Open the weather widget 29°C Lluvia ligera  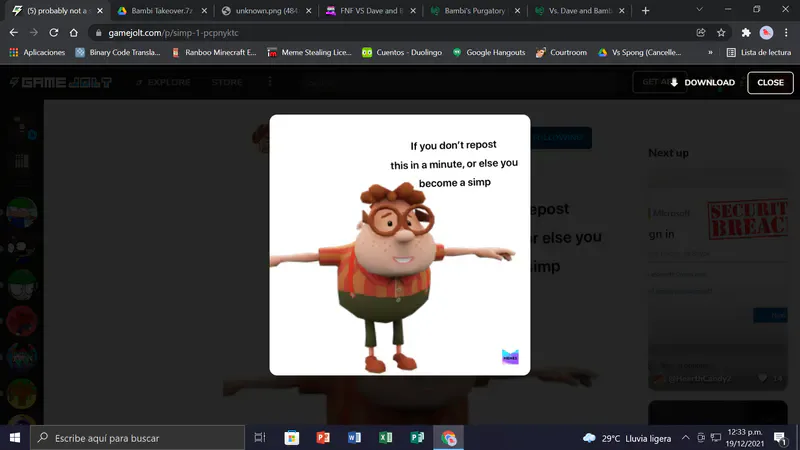click(627, 438)
